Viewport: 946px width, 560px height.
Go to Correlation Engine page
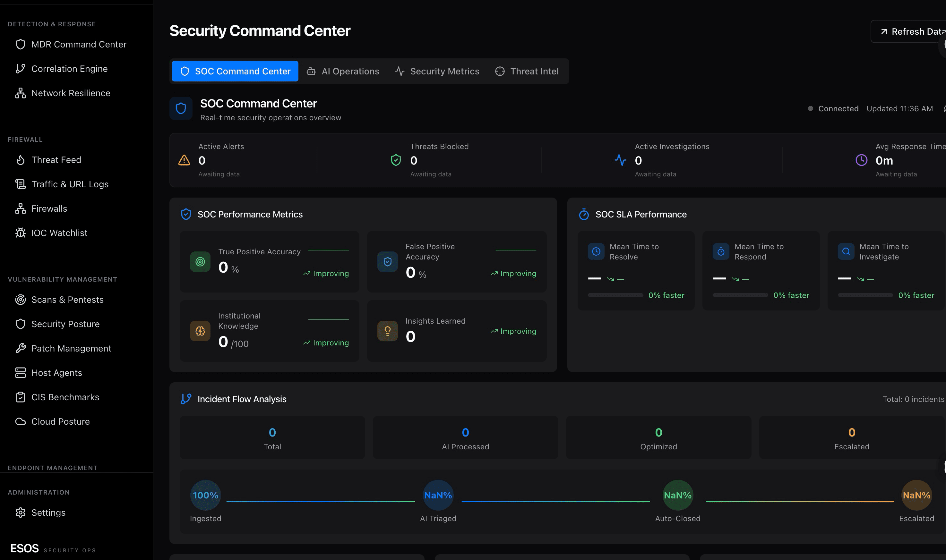(77, 69)
